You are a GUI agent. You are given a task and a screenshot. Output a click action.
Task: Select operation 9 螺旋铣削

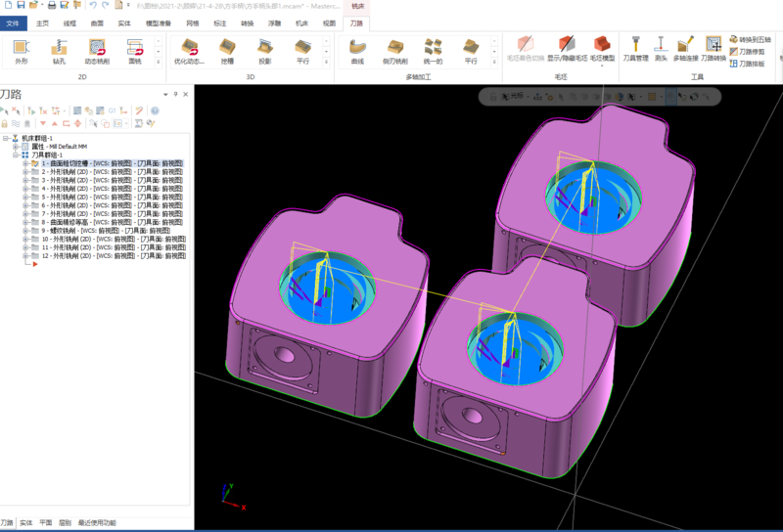106,231
